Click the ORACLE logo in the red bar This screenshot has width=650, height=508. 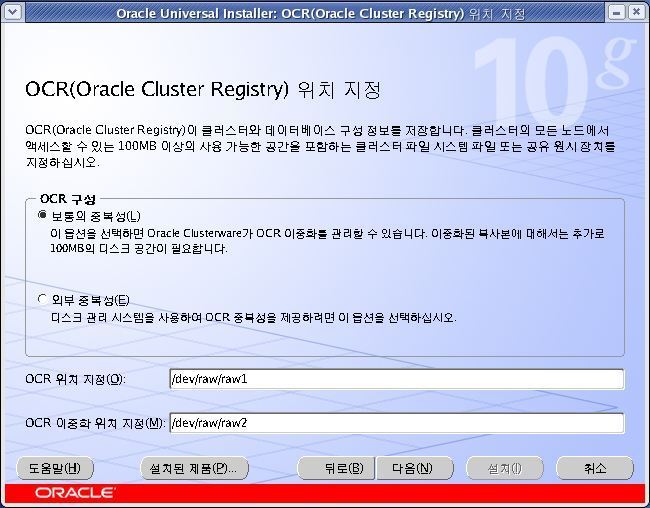(75, 493)
